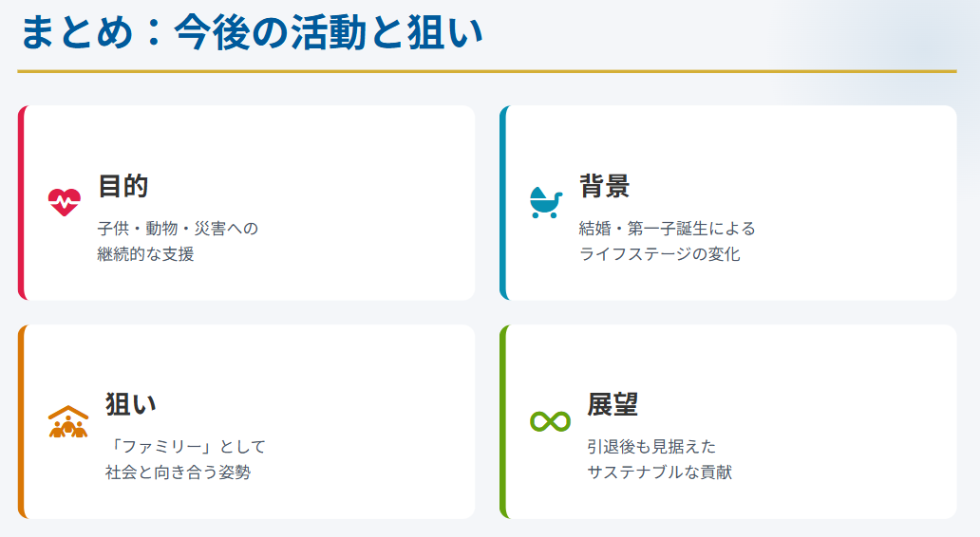Click the text line 引退後も見据えた
This screenshot has height=537, width=980.
[x=651, y=447]
